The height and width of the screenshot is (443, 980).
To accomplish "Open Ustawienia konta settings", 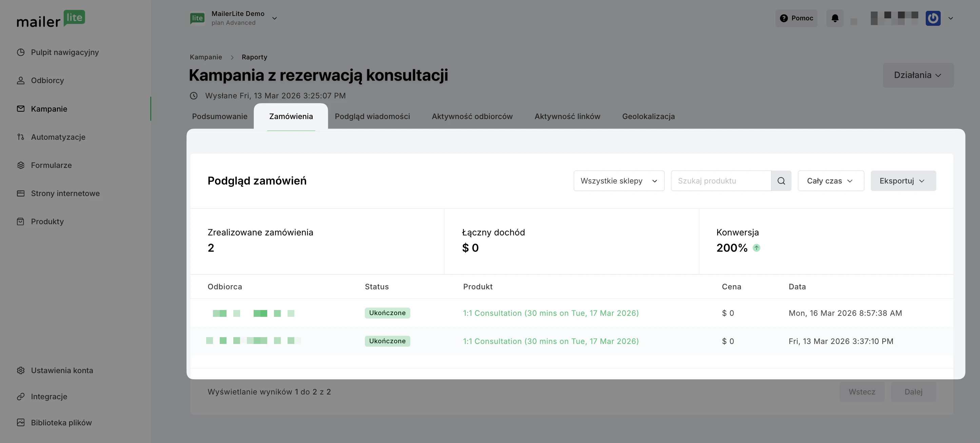I will [62, 370].
